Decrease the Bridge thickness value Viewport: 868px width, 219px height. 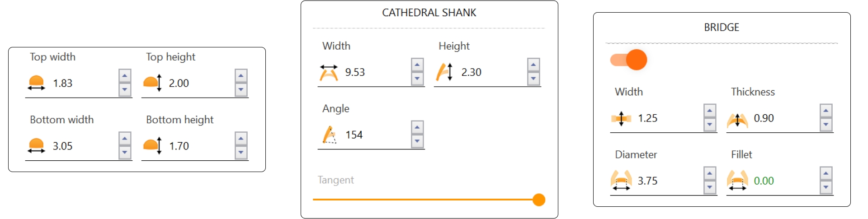[826, 125]
